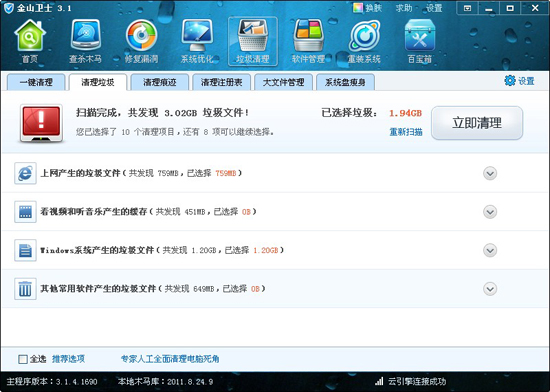Viewport: 550px width, 392px height.
Task: Click 主程序版本 3.1.4.1690 status text
Action: [52, 381]
